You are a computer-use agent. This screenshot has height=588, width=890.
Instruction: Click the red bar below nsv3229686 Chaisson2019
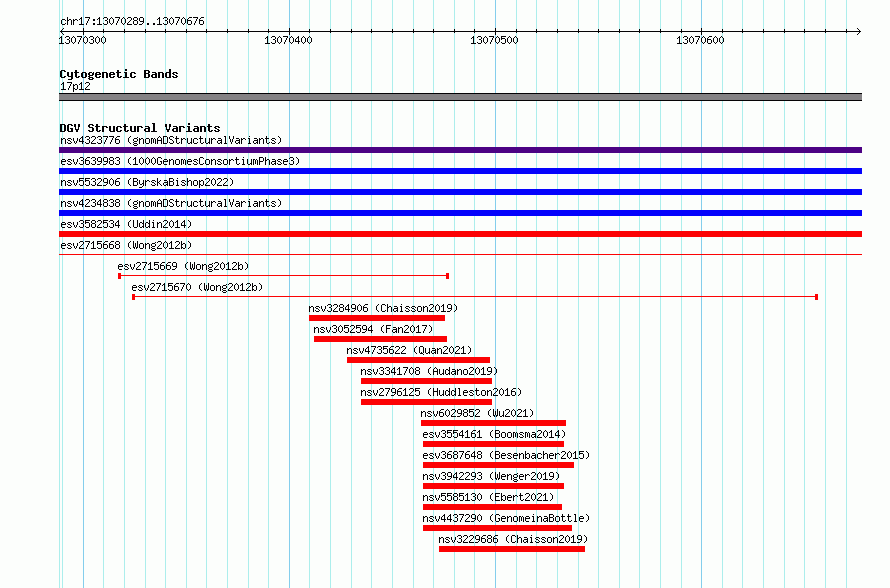coord(512,549)
